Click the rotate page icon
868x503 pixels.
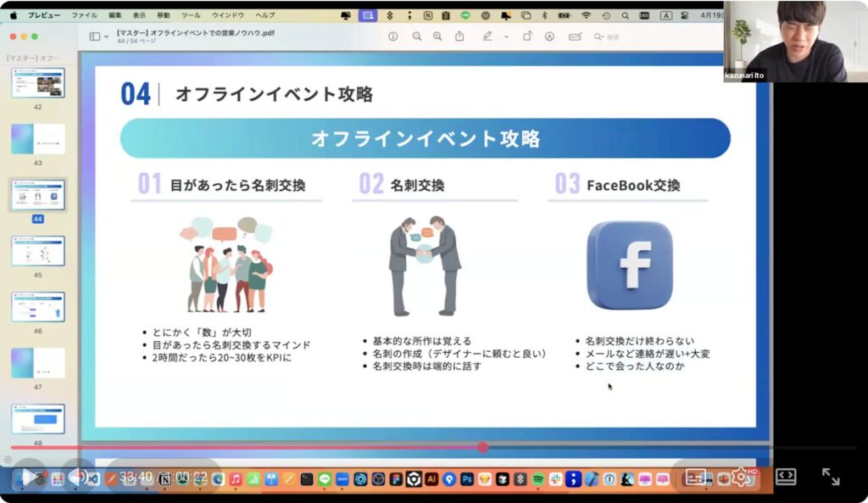pyautogui.click(x=527, y=36)
